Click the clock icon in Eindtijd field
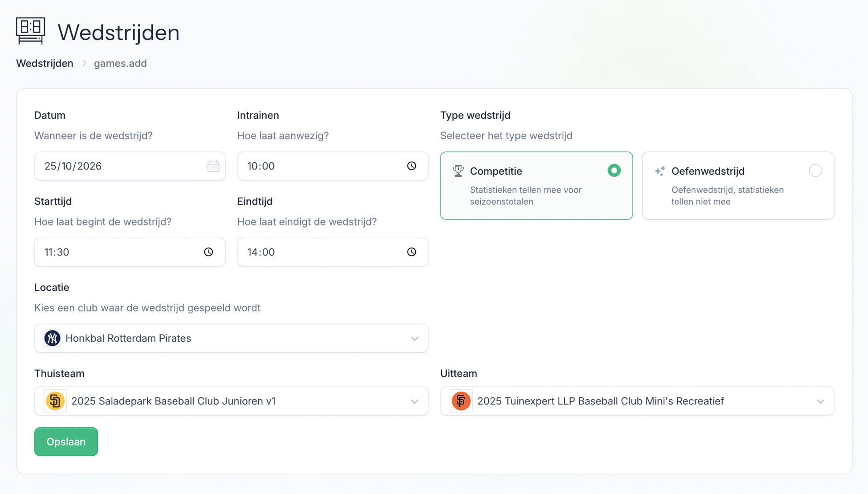Viewport: 868px width, 494px height. coord(411,252)
